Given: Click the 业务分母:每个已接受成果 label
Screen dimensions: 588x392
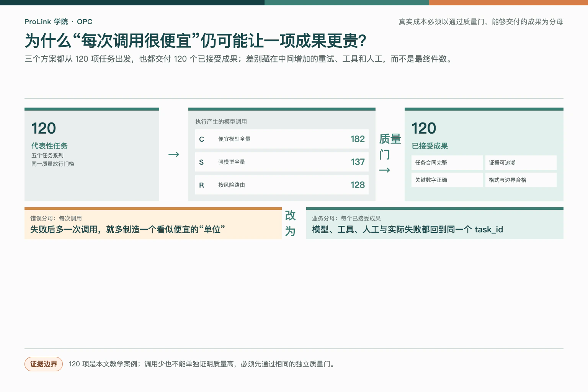Looking at the screenshot, I should 346,219.
